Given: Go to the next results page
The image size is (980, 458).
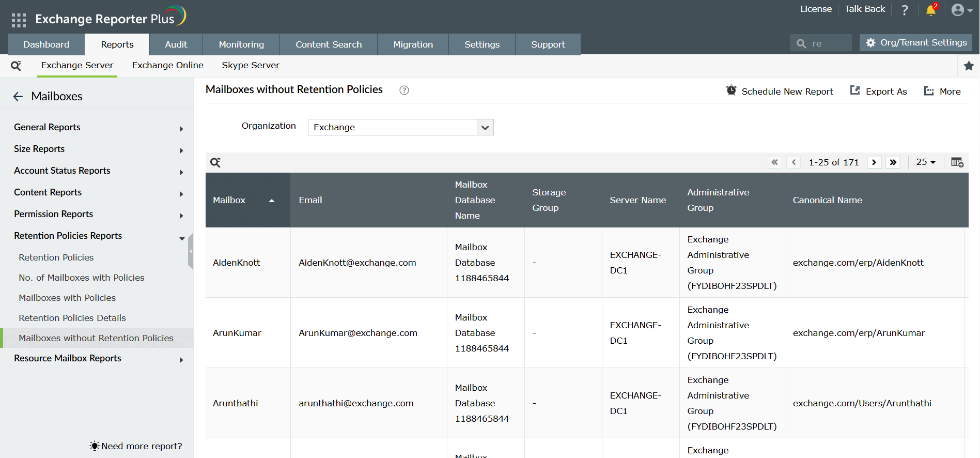Looking at the screenshot, I should click(x=874, y=162).
